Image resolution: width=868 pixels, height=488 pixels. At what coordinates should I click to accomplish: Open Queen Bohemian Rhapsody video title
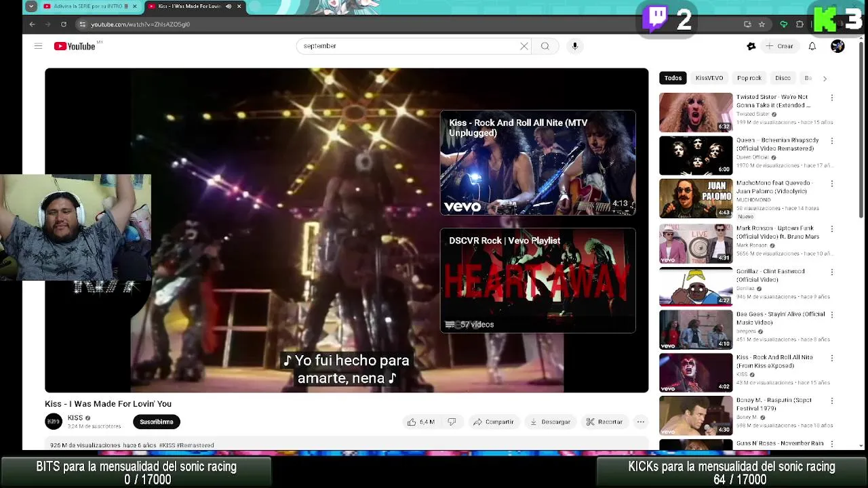pyautogui.click(x=778, y=144)
